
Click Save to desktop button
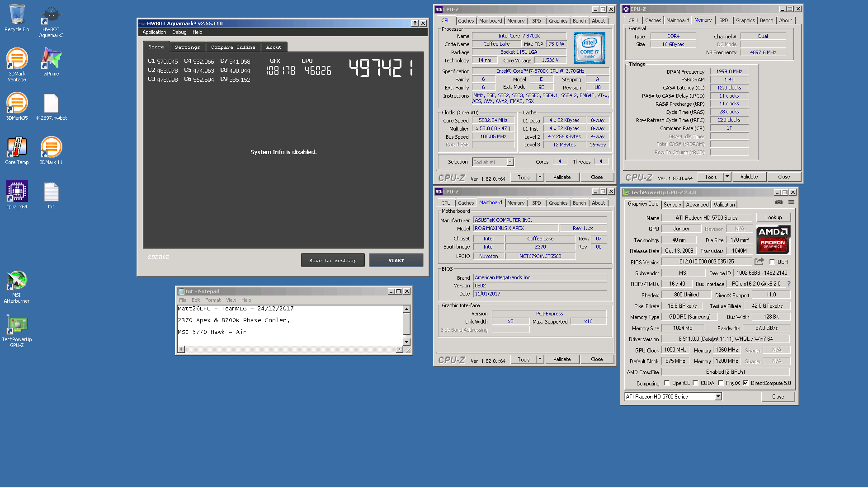point(333,260)
